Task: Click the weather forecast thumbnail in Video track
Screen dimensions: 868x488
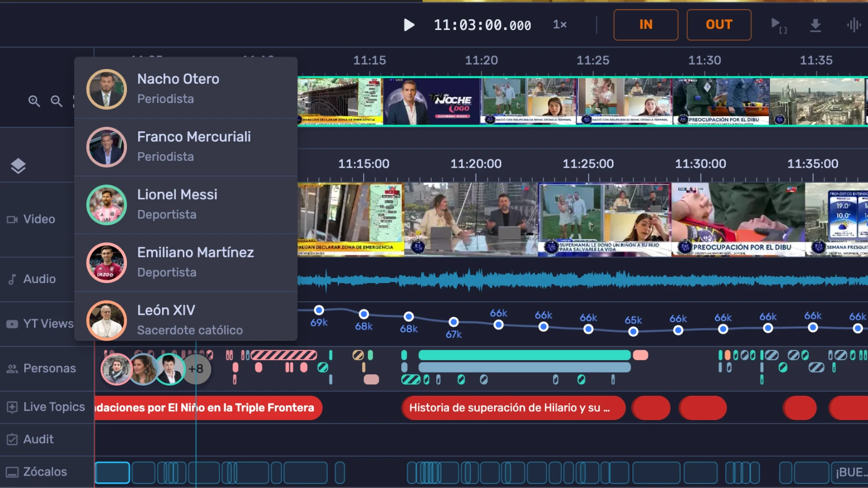Action: coord(836,220)
